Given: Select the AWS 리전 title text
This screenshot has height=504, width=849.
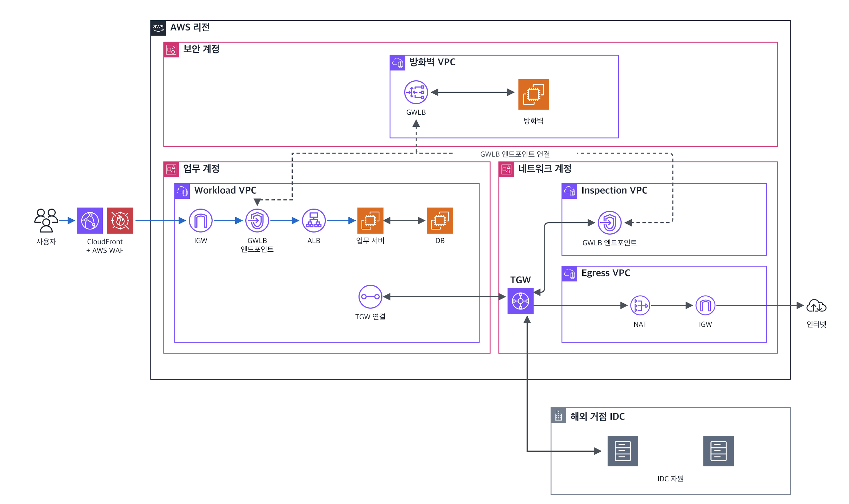Looking at the screenshot, I should (190, 27).
